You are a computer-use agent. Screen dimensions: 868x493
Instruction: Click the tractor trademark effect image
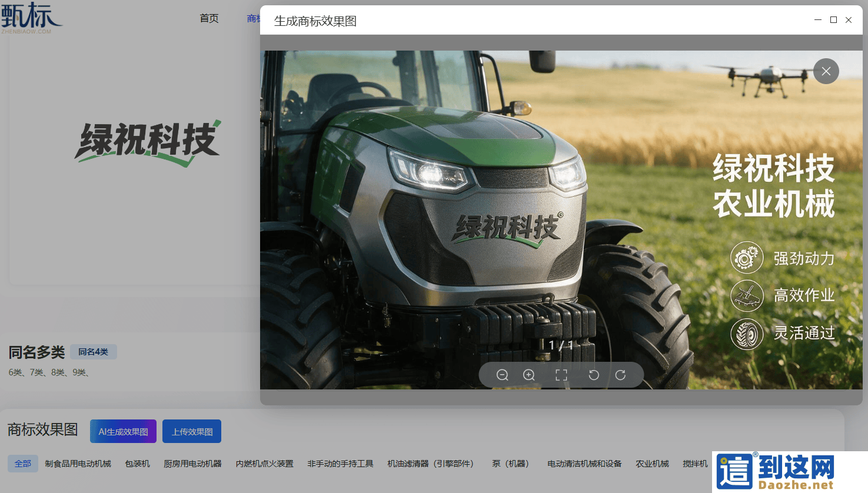coord(561,219)
